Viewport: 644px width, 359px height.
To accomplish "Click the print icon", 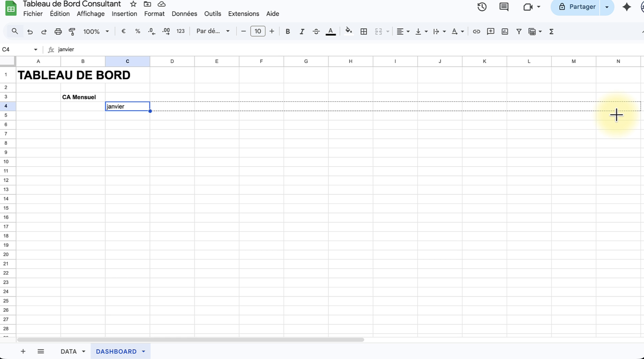I will [x=58, y=32].
